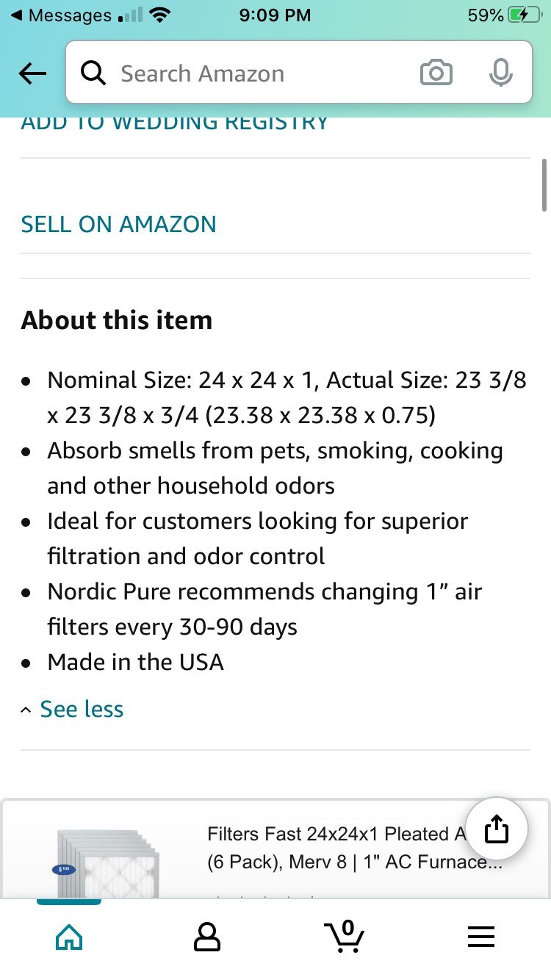Open the share button icon

pos(497,829)
